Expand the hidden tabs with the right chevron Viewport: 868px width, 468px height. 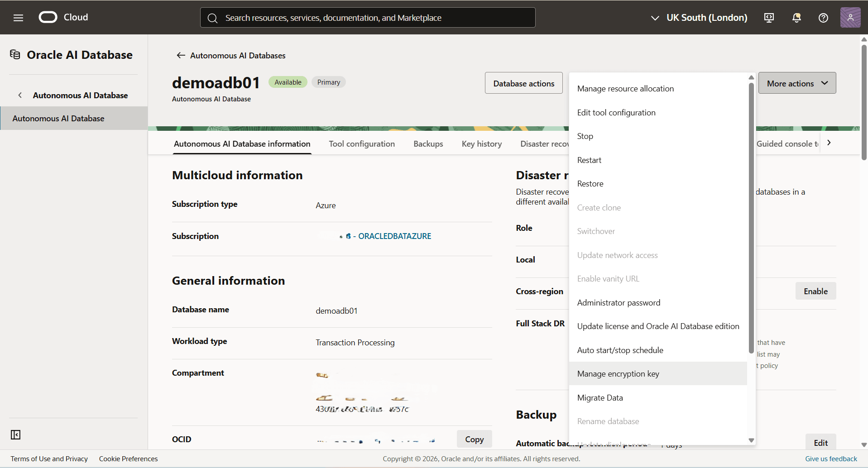(x=829, y=142)
